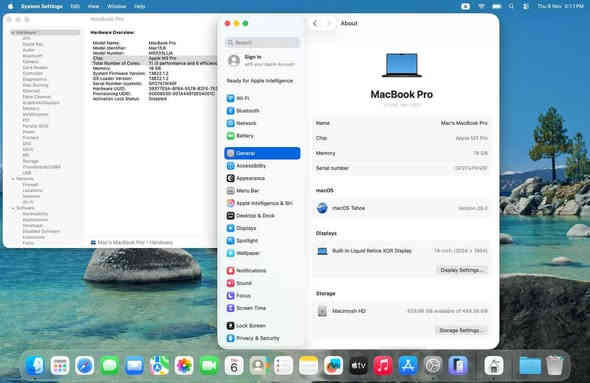Click Display Settings button
The height and width of the screenshot is (383, 590).
coord(461,270)
